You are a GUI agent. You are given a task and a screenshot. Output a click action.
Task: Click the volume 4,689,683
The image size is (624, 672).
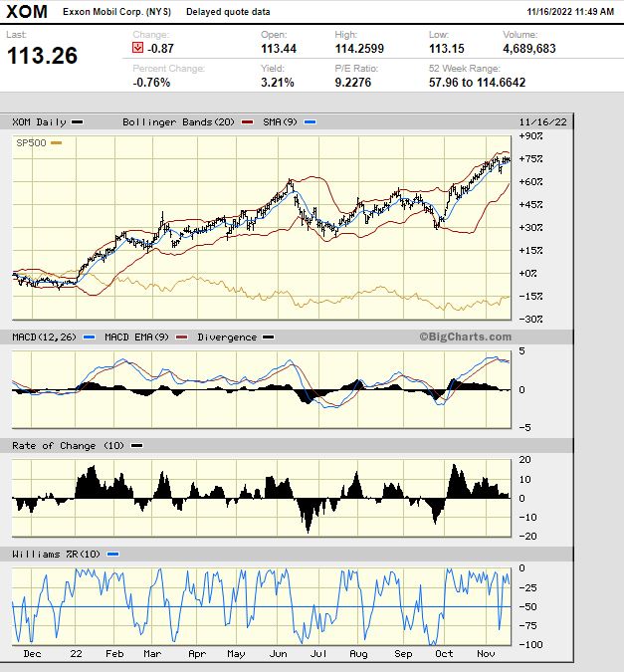tap(529, 49)
